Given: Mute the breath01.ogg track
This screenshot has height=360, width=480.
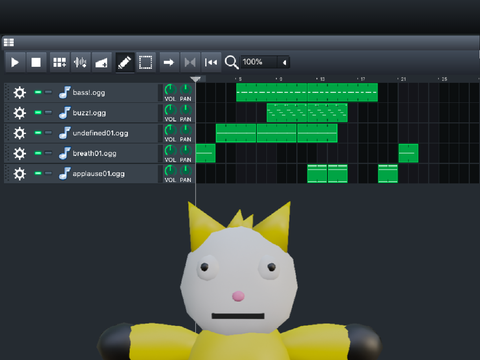Looking at the screenshot, I should point(38,153).
